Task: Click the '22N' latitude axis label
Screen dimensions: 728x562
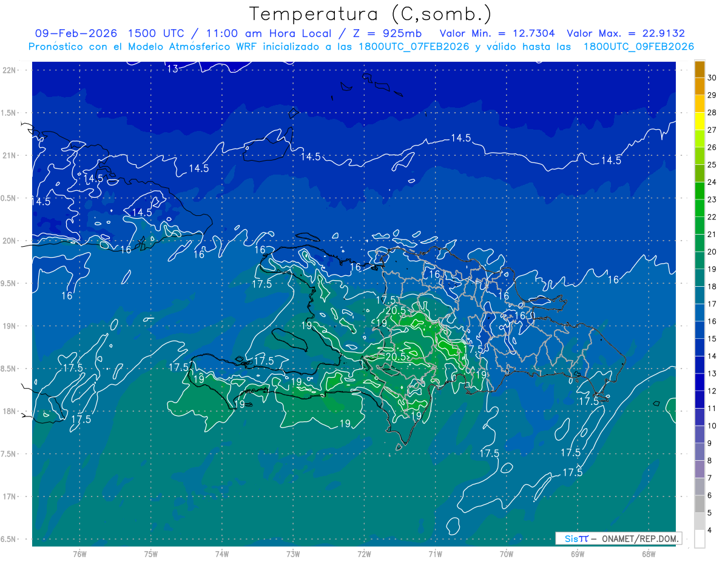Action: pyautogui.click(x=10, y=70)
